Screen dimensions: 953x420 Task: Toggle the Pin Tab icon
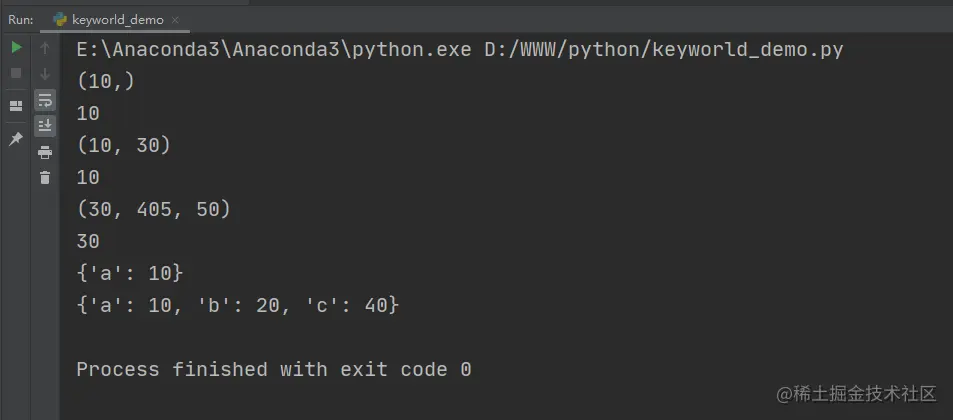[16, 139]
